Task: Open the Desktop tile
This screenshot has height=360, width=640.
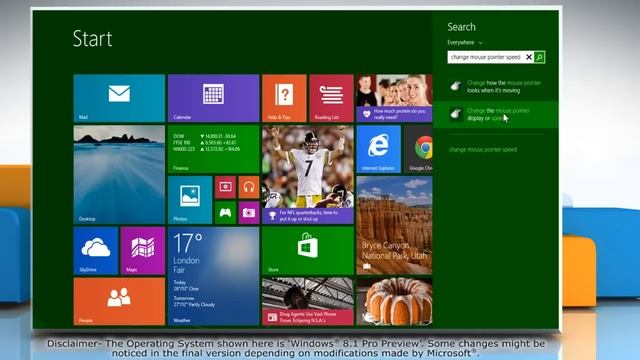Action: click(x=119, y=174)
